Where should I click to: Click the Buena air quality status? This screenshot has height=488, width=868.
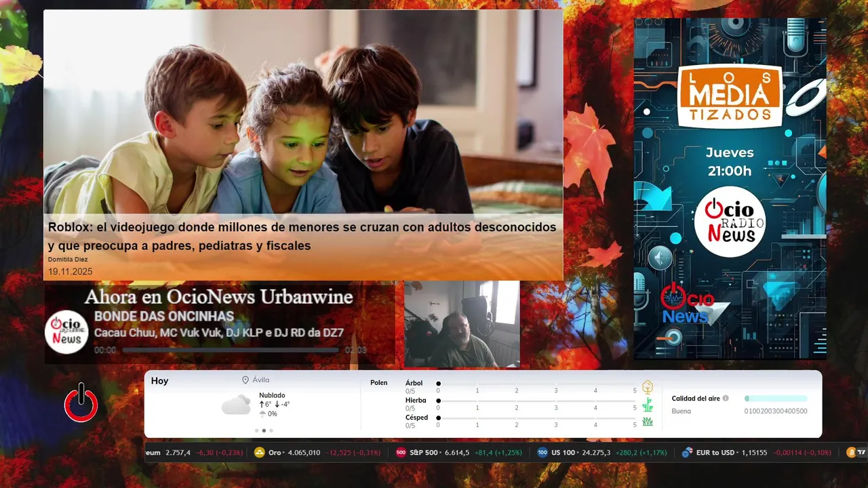[x=682, y=411]
